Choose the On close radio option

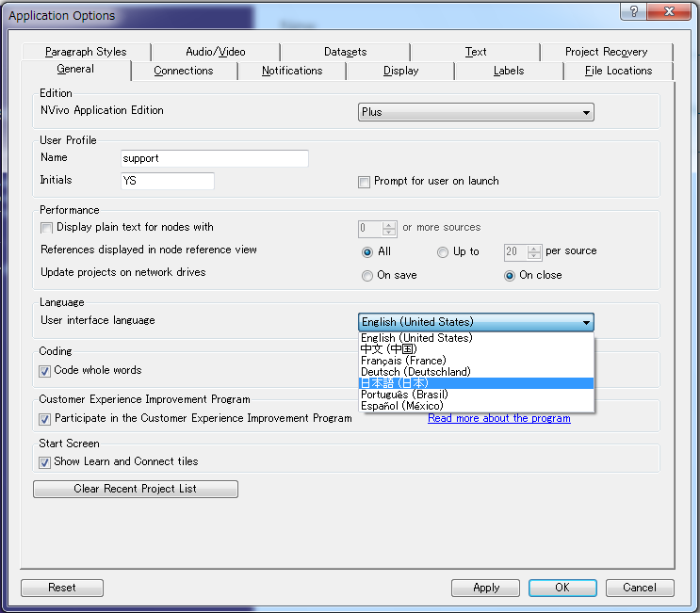pyautogui.click(x=510, y=276)
